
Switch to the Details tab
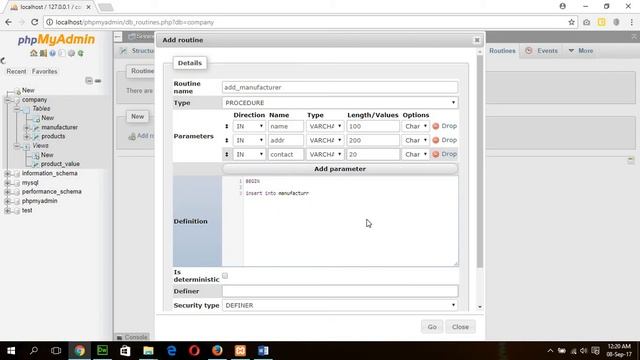190,63
